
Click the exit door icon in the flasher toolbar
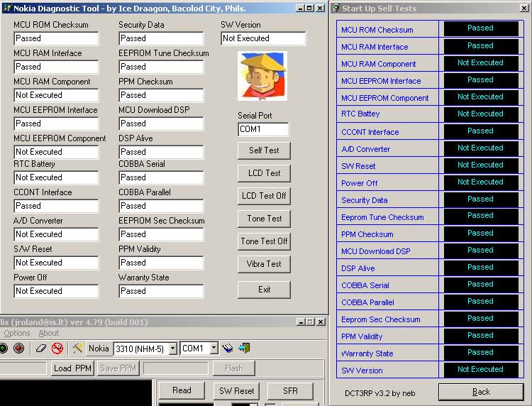(244, 349)
